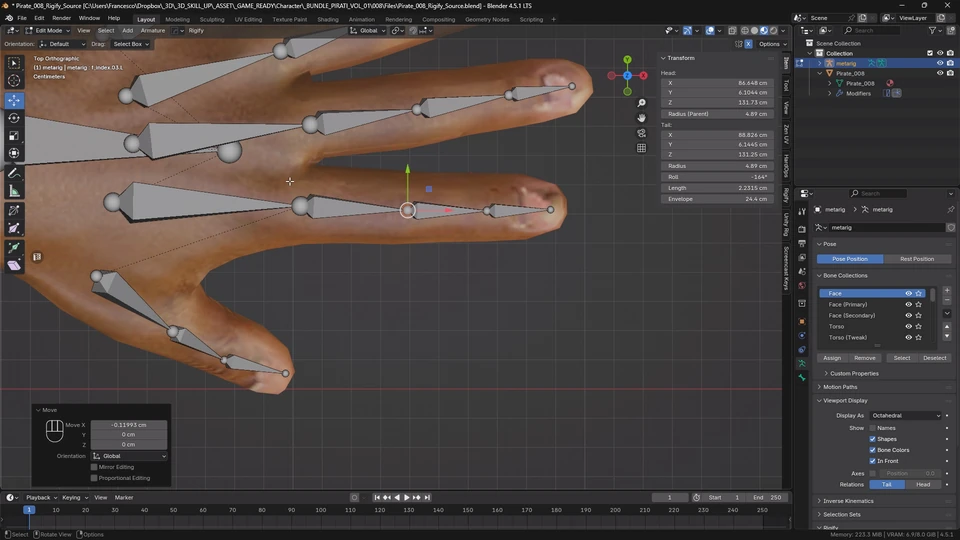Remove bone collection with minus button

(947, 301)
